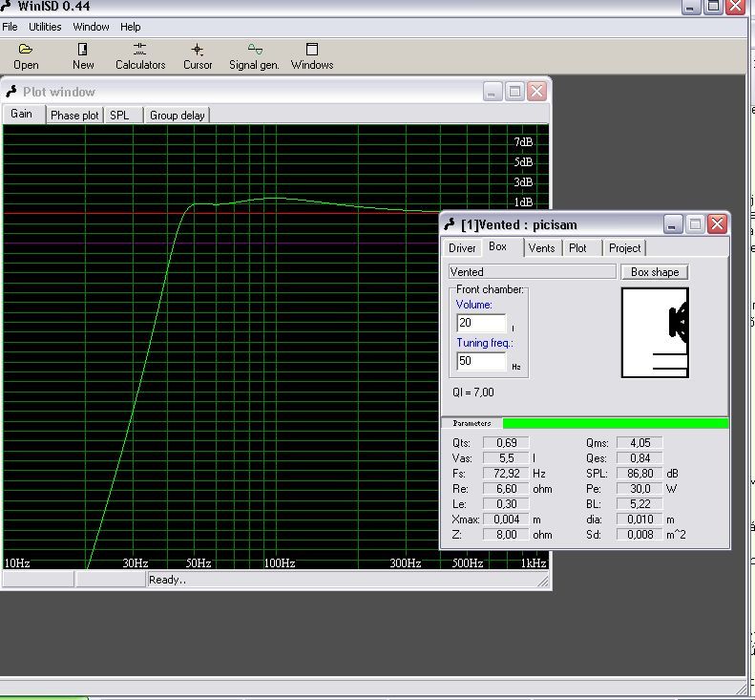Open the Help menu
Image resolution: width=755 pixels, height=700 pixels.
[x=131, y=27]
